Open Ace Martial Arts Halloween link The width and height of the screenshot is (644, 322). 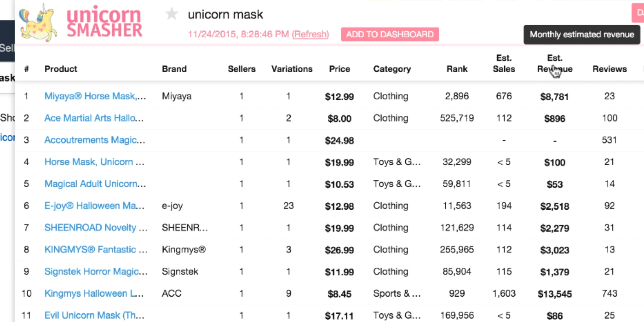click(94, 118)
